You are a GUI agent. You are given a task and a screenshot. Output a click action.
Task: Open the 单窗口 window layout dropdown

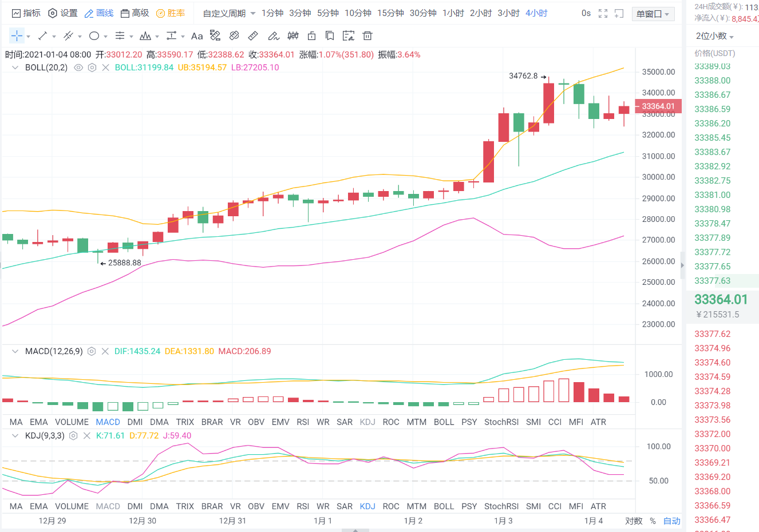coord(652,14)
